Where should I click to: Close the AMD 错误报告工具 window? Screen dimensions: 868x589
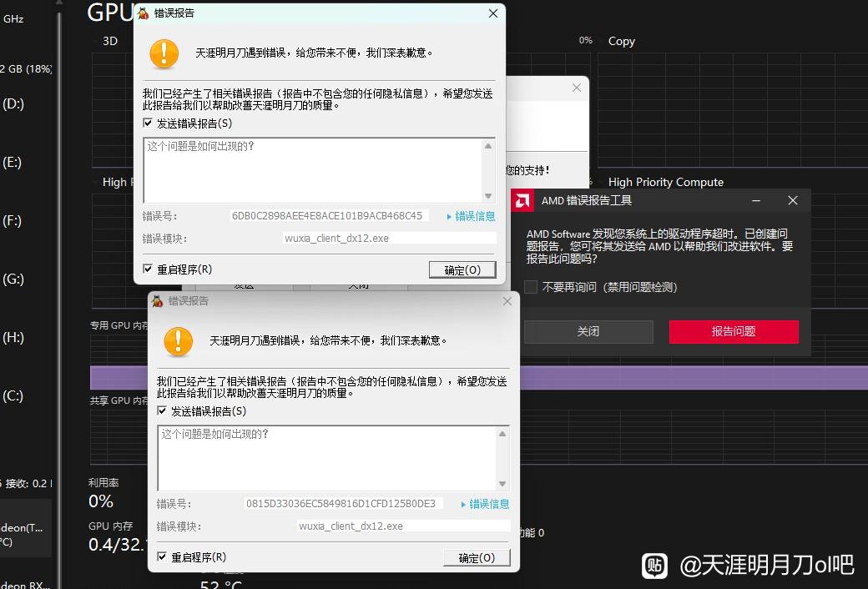[x=793, y=200]
